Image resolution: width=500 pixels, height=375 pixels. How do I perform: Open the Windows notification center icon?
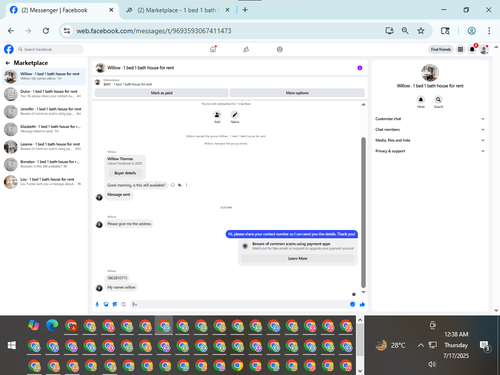[484, 346]
